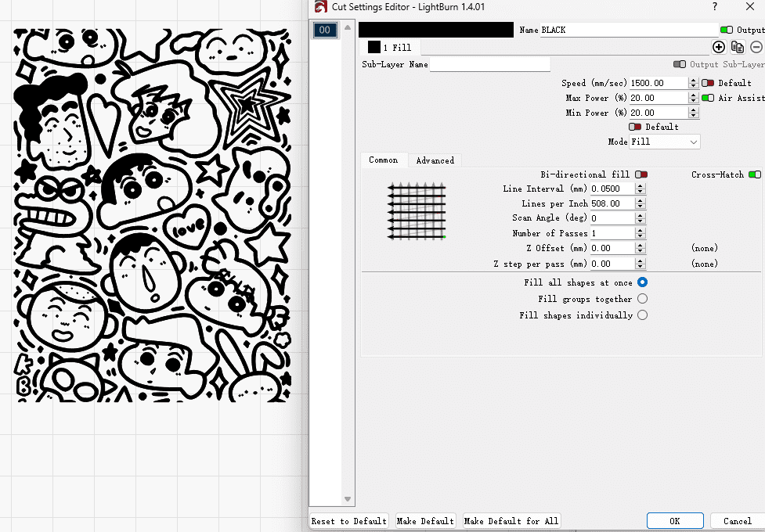Click the Number of Passes field
The image size is (765, 532).
coord(613,233)
